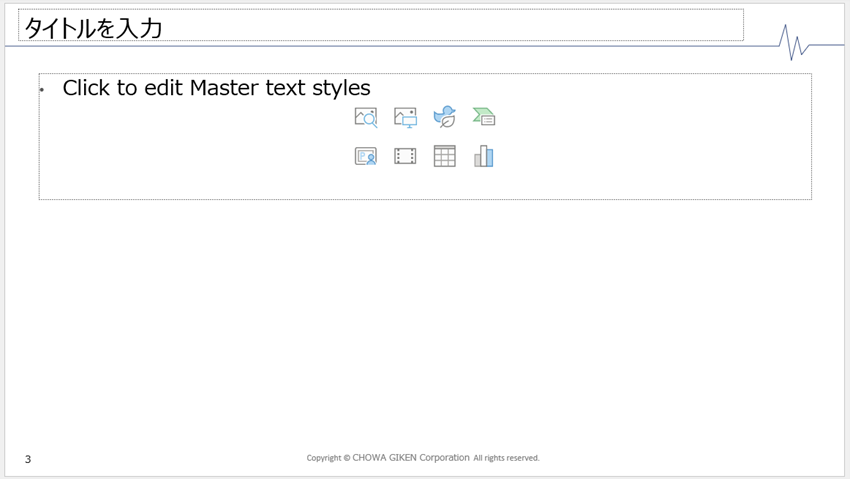
Task: Click empty space right of タイトルを入力 text
Action: pyautogui.click(x=450, y=27)
